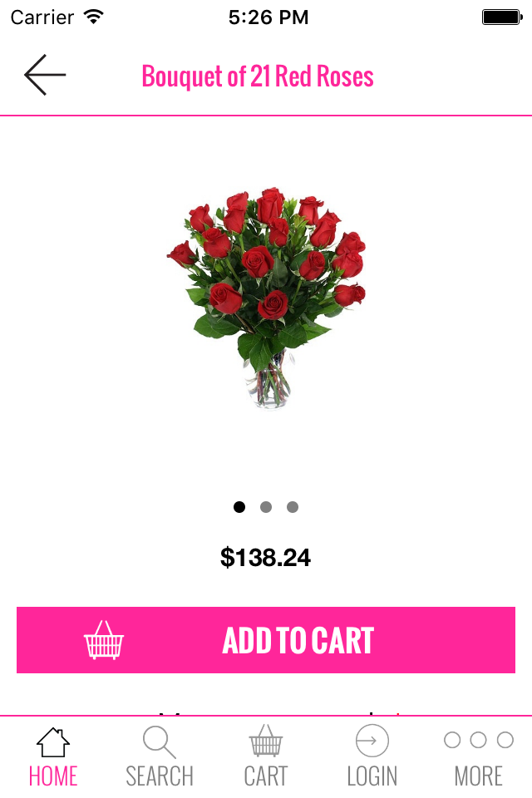
Task: Tap the $138.24 price text
Action: (x=265, y=557)
